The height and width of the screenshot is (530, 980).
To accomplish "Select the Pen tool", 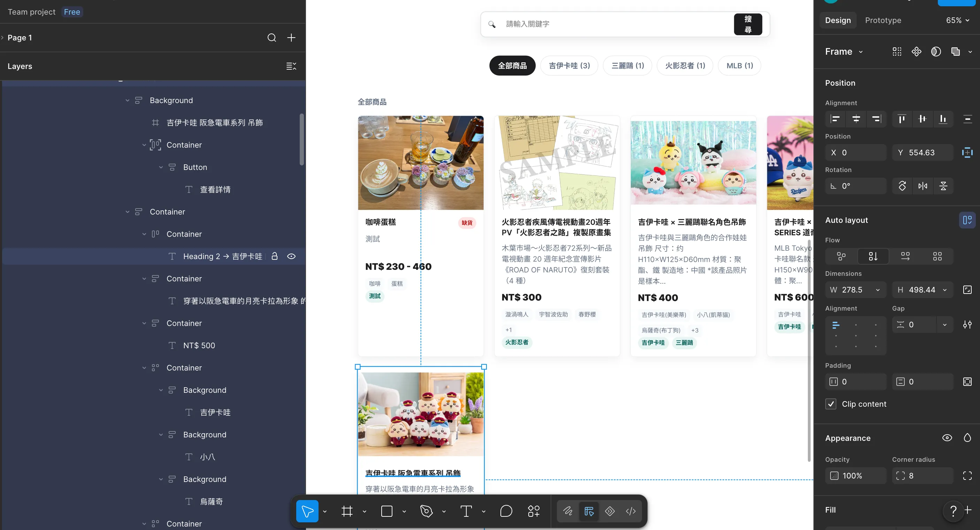I will click(x=427, y=511).
